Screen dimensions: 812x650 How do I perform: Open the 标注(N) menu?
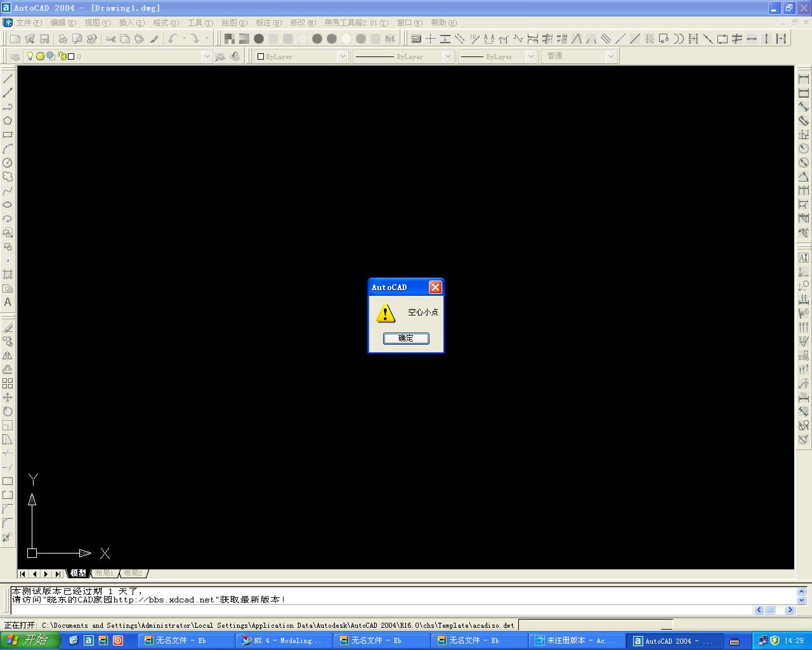[268, 23]
